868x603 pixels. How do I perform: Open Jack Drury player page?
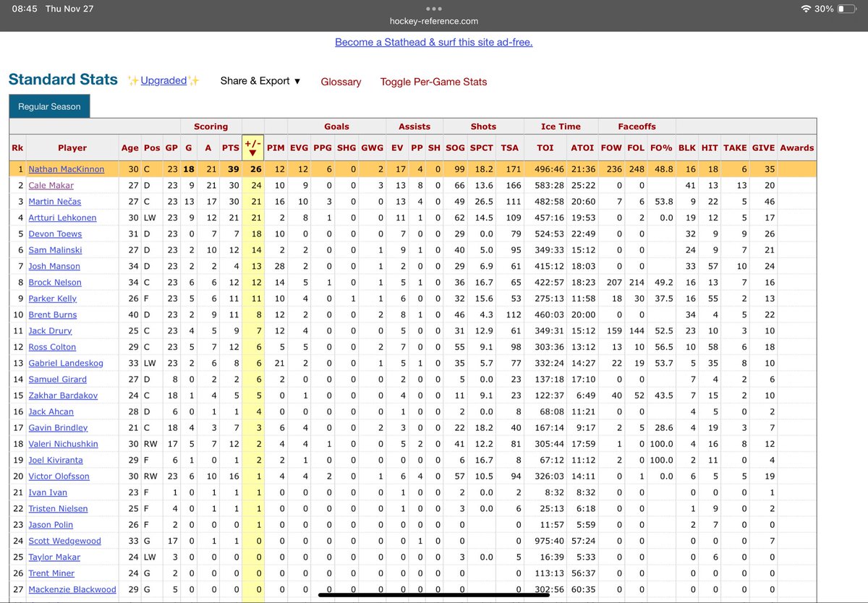50,331
